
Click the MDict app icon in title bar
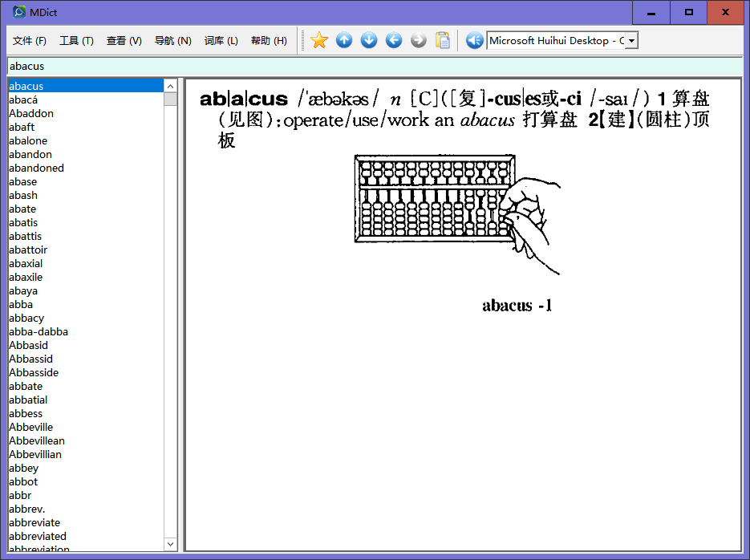click(19, 12)
